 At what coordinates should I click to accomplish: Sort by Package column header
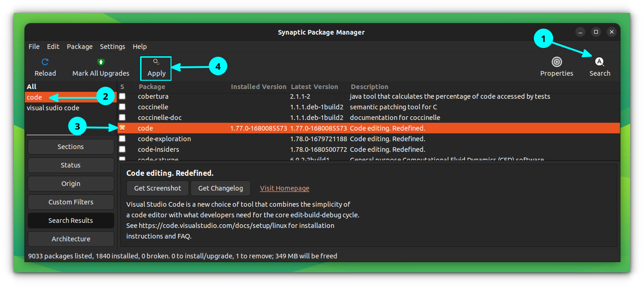[x=152, y=87]
